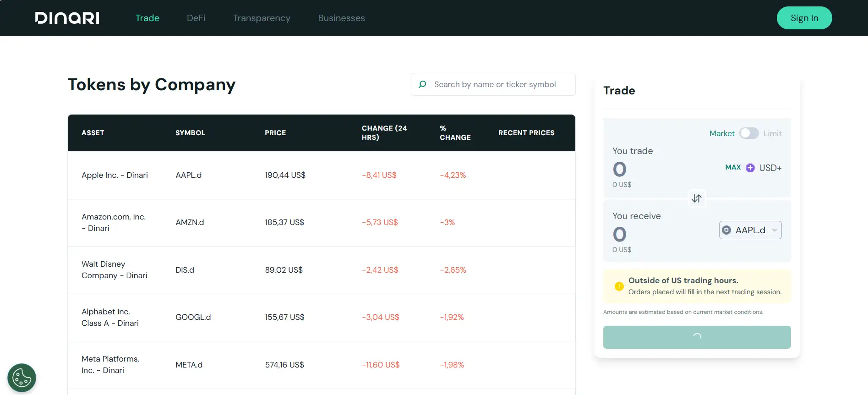Click the loading spinner on trade button
Screen dimensions: 868x395
point(697,337)
